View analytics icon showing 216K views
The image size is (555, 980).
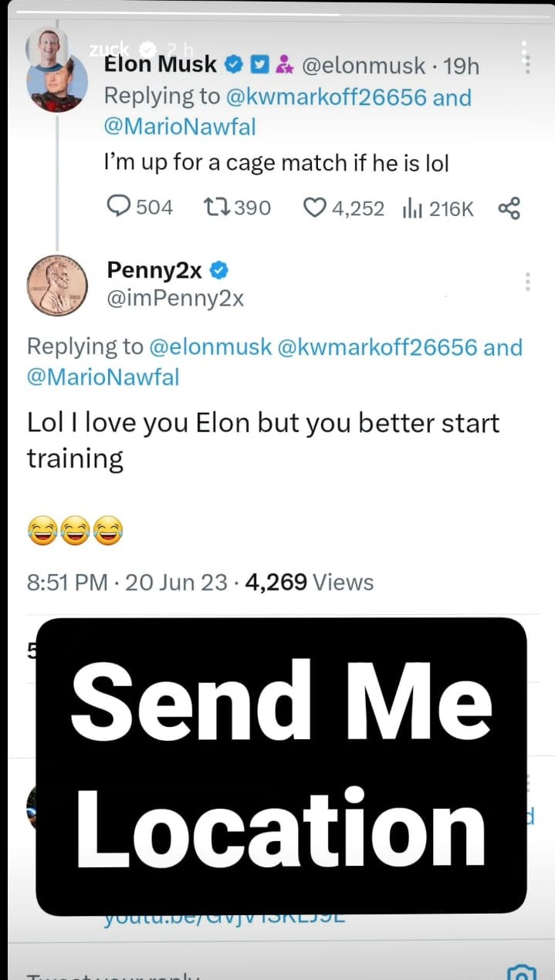pyautogui.click(x=409, y=207)
